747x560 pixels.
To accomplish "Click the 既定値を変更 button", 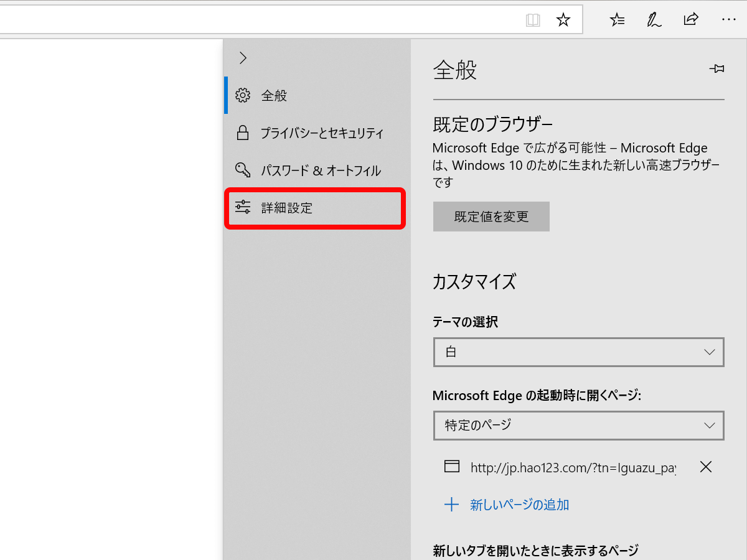I will [491, 217].
